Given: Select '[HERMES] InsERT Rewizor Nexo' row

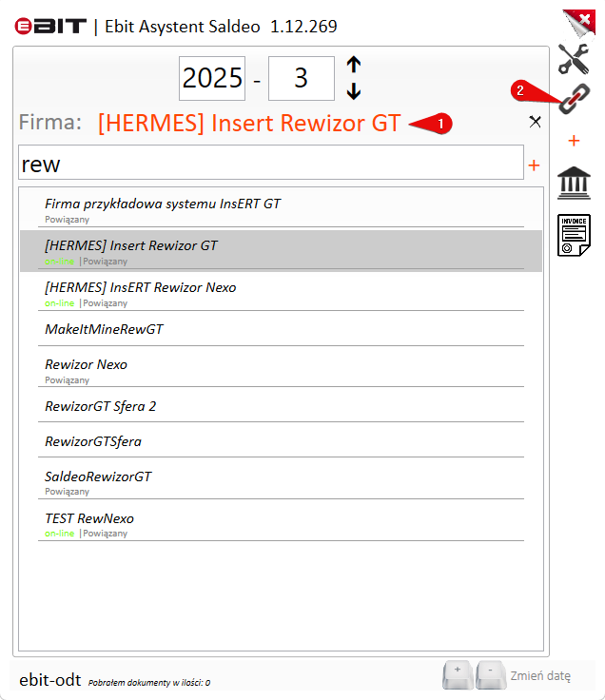Looking at the screenshot, I should click(281, 293).
